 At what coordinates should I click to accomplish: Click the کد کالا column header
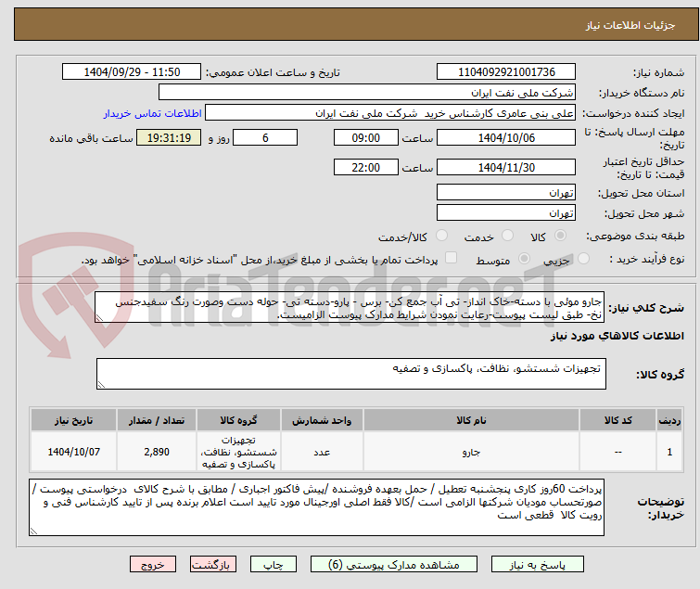[617, 420]
